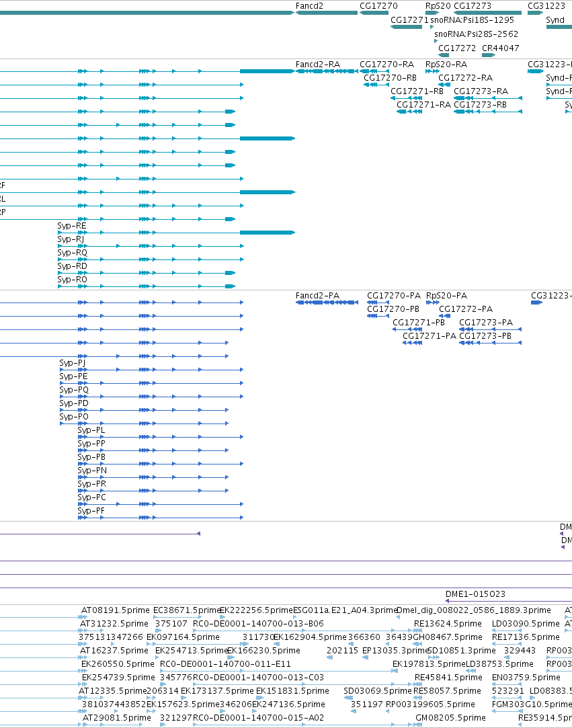Click the RpS20 gene label
The width and height of the screenshot is (572, 728).
[x=438, y=7]
